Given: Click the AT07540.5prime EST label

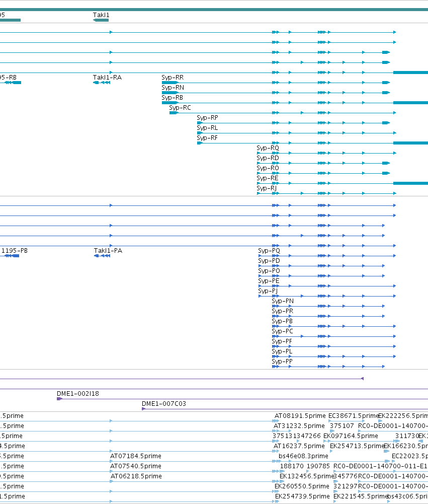Looking at the screenshot, I should (135, 466).
